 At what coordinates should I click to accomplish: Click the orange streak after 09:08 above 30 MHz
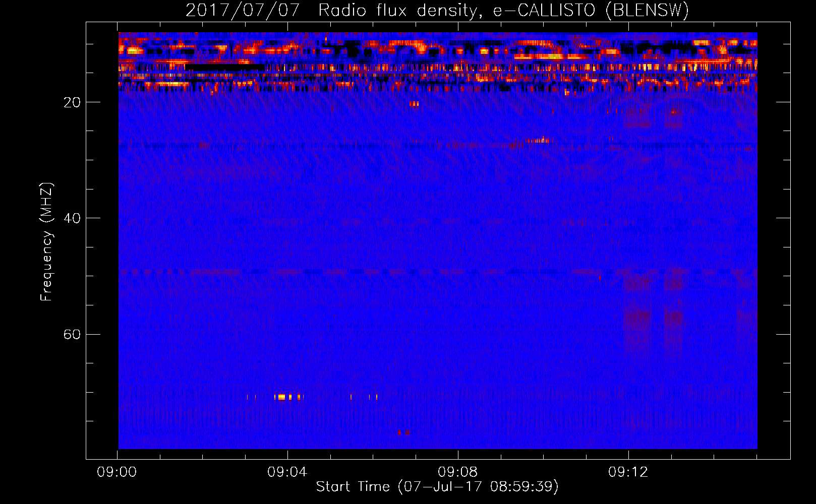[538, 141]
